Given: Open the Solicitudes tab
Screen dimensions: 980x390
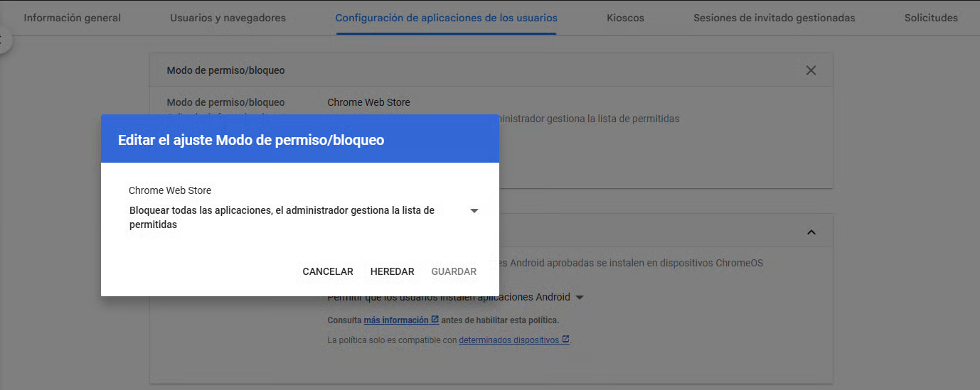Looking at the screenshot, I should pos(931,18).
